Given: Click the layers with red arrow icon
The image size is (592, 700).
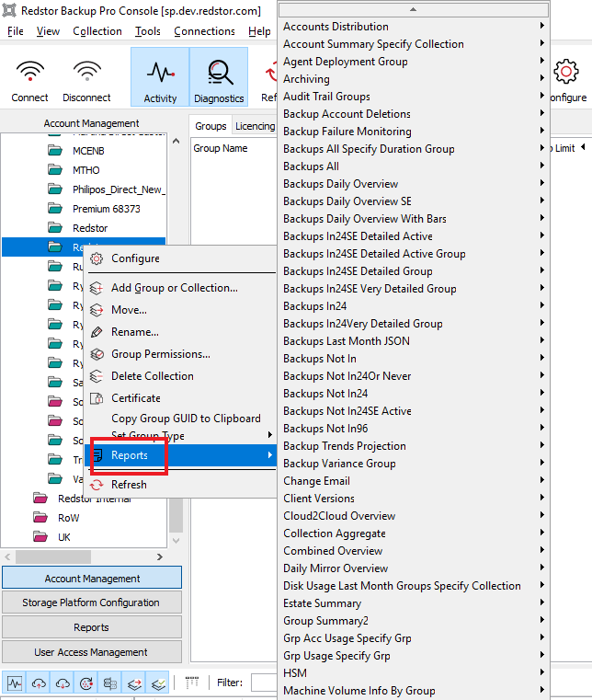Looking at the screenshot, I should pyautogui.click(x=134, y=683).
